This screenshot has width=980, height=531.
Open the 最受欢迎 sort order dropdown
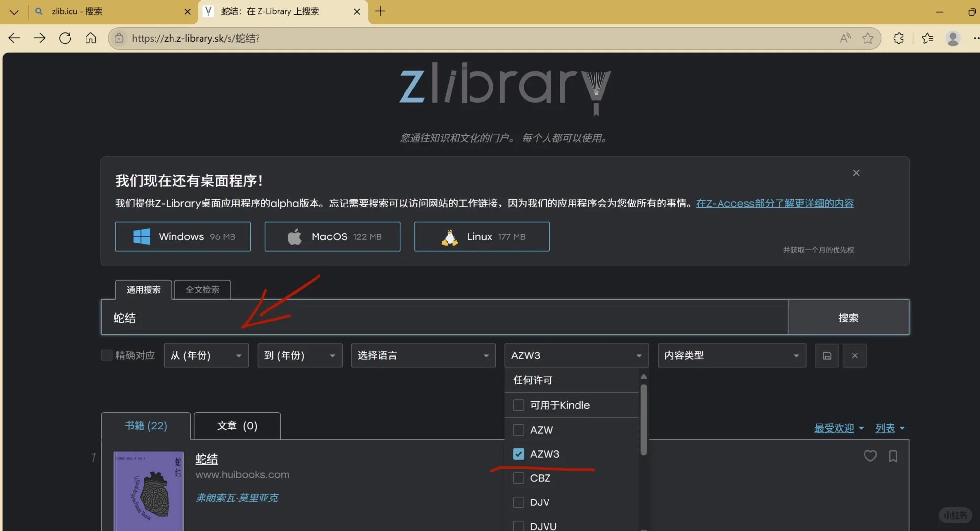tap(839, 428)
